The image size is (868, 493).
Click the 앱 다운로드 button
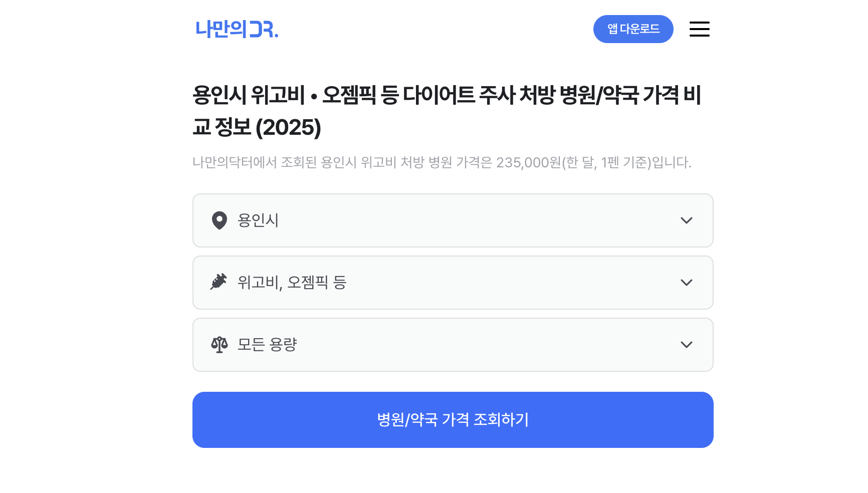coord(633,29)
